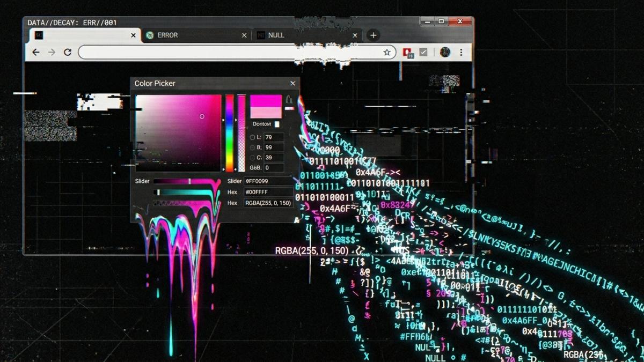The image size is (644, 362).
Task: Select the B radio button
Action: click(253, 147)
